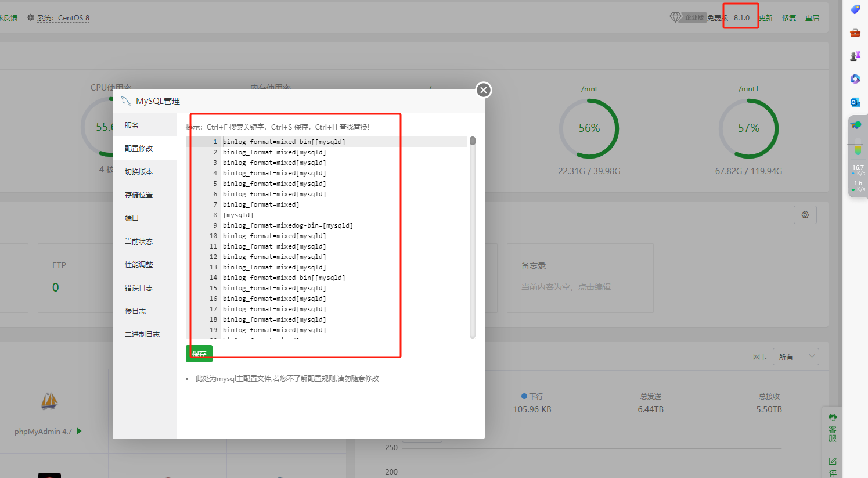Click the 修复 link in top bar
Screen dimensions: 868x478
[789, 18]
